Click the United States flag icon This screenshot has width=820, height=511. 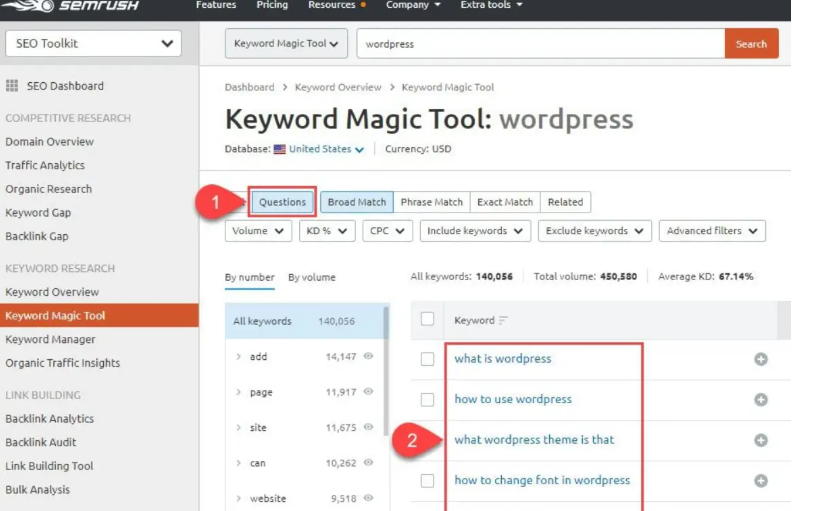click(280, 149)
